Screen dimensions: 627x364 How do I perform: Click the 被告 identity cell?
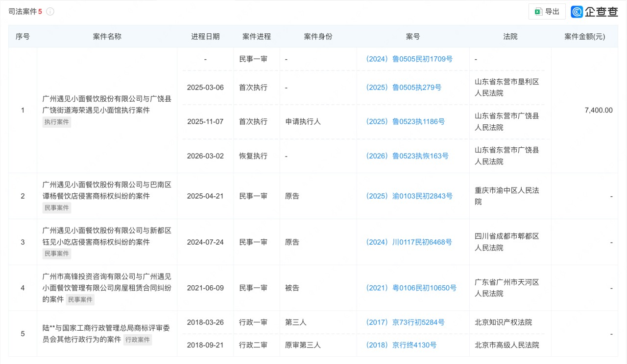(x=292, y=288)
